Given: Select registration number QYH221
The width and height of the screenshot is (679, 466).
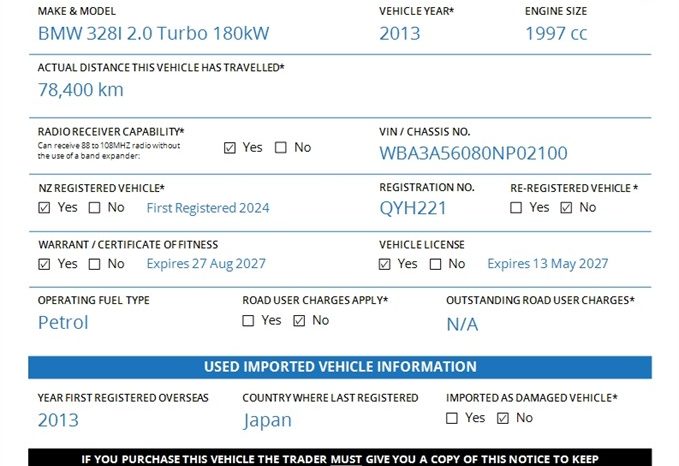Looking at the screenshot, I should (413, 208).
